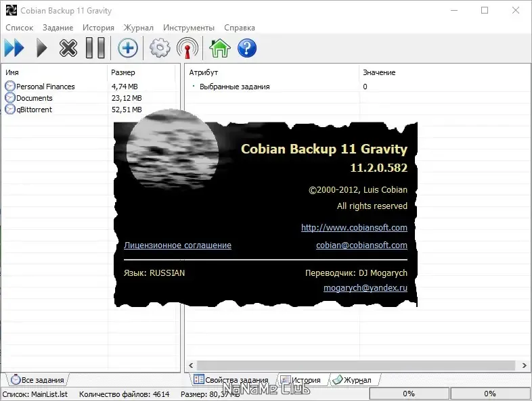Click the 23,12 MB size cell

pos(127,98)
